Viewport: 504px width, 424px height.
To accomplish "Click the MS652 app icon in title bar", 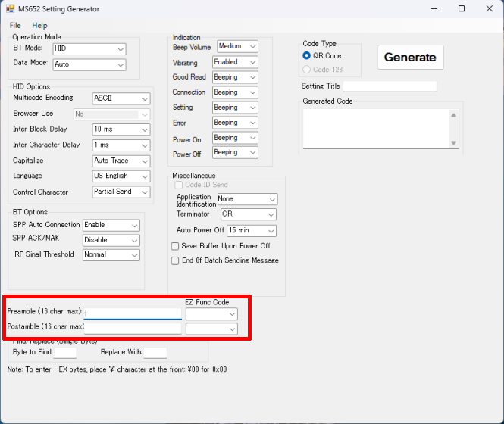I will 13,9.
